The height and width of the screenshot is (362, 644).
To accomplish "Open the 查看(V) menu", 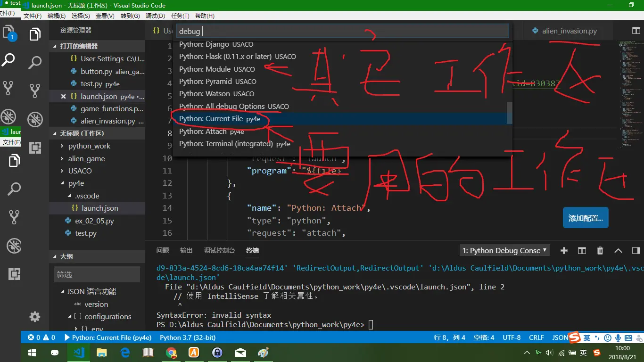I will coord(105,16).
